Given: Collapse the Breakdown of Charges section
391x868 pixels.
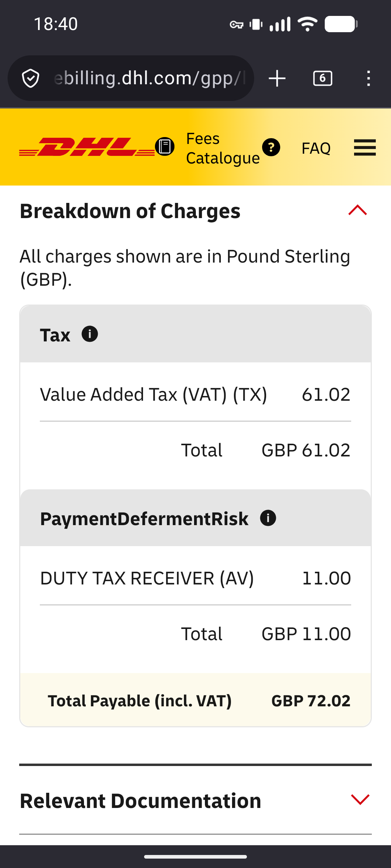Looking at the screenshot, I should (358, 210).
